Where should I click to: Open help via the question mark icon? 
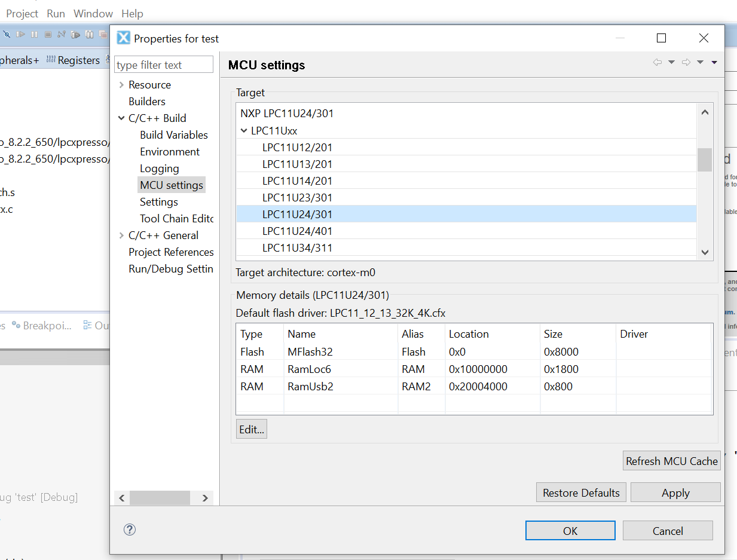(130, 530)
